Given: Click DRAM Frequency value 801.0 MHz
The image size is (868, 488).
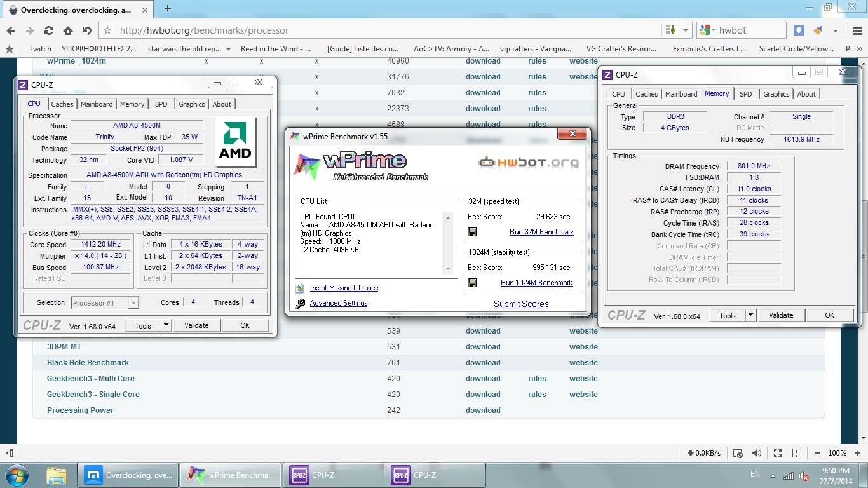Looking at the screenshot, I should [754, 166].
